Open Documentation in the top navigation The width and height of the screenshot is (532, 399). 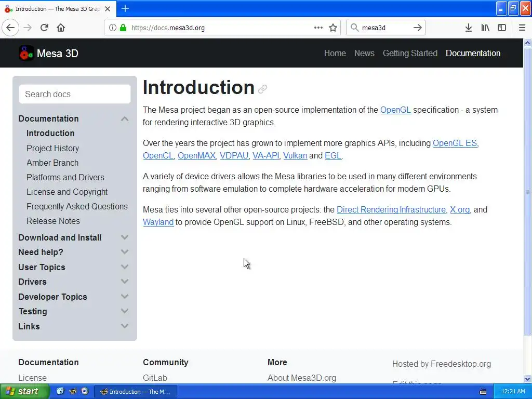tap(473, 54)
